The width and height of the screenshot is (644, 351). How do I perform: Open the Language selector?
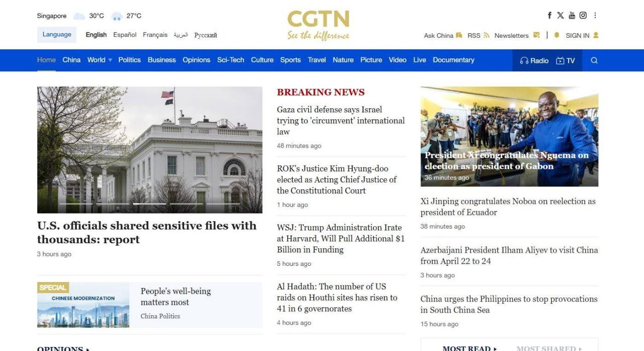[x=57, y=35]
